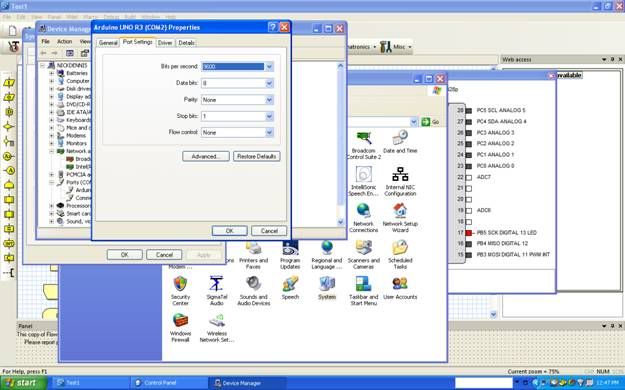Click the Restore Defaults button
Image resolution: width=625 pixels, height=390 pixels.
pyautogui.click(x=257, y=156)
